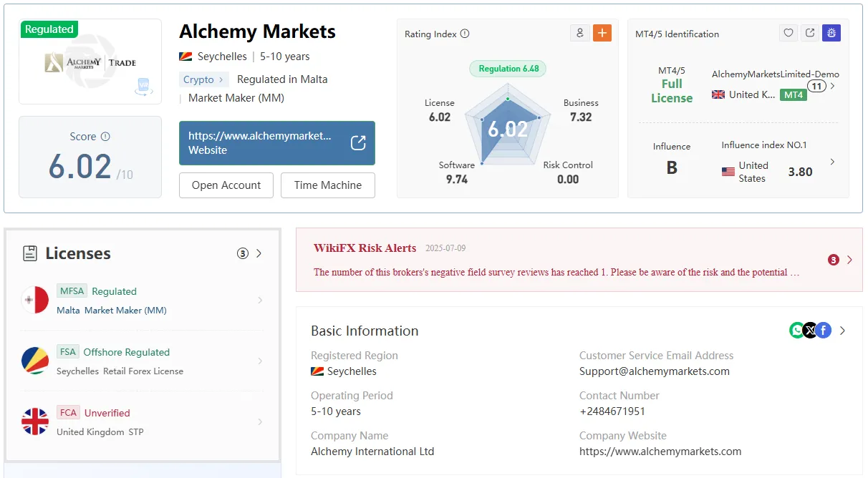The width and height of the screenshot is (868, 478).
Task: Click the Alchemy International Ltd company name
Action: [x=372, y=452]
